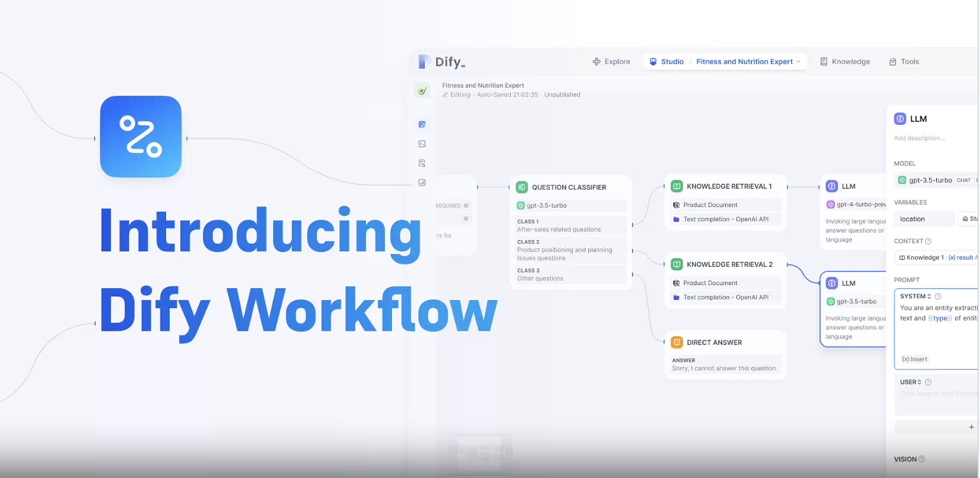This screenshot has height=478, width=980.
Task: Click the location variable field
Action: coord(924,219)
